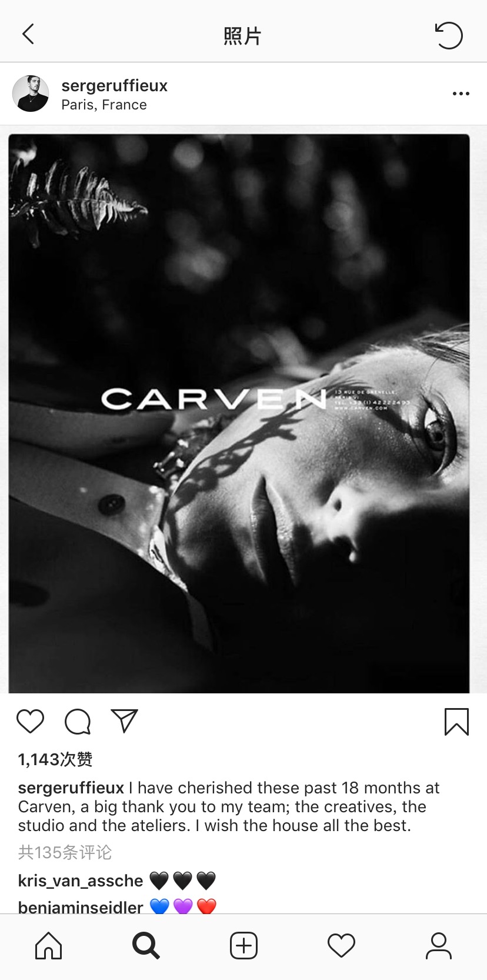Switch to Search tab
Screen dimensions: 487x980
tap(146, 946)
